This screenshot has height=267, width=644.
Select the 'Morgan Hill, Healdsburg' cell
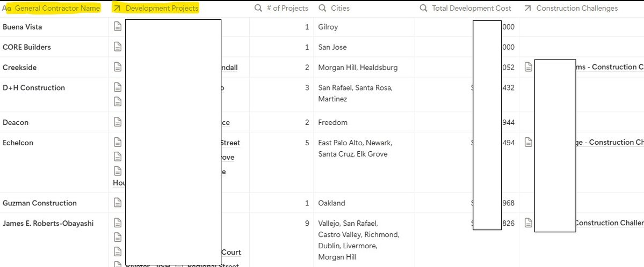click(364, 67)
